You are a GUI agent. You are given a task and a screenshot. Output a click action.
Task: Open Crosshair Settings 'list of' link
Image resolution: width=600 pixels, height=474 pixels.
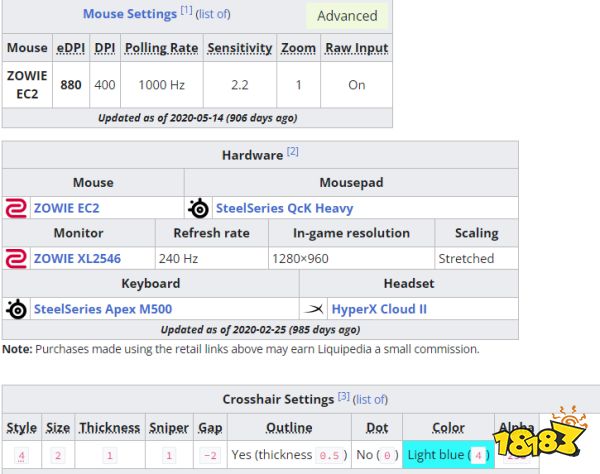(x=370, y=400)
